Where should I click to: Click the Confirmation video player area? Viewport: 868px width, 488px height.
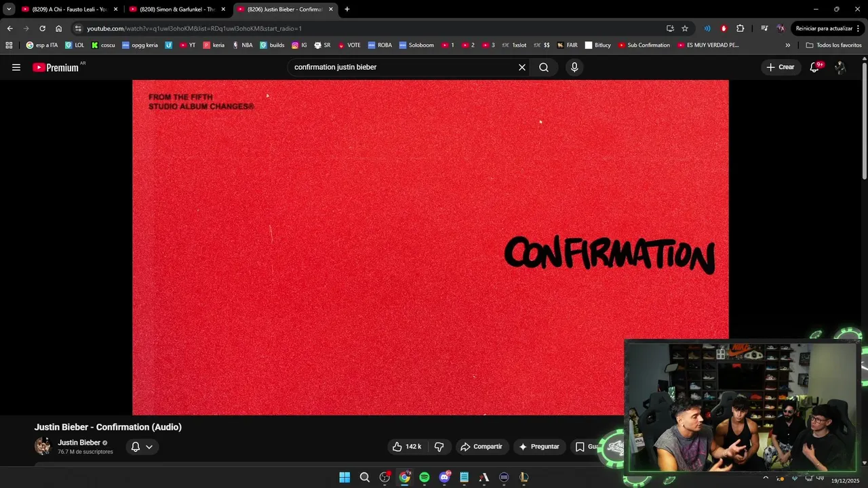click(x=430, y=247)
